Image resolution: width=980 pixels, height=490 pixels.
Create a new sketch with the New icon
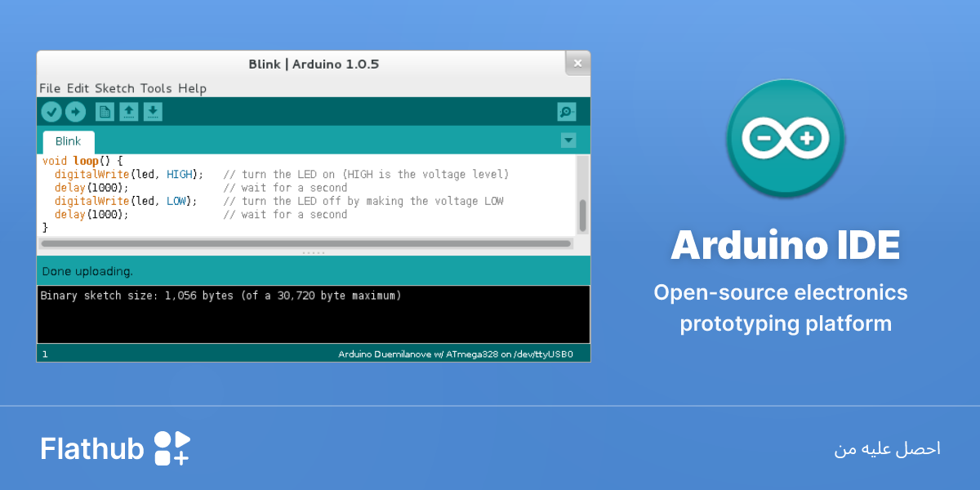click(105, 112)
